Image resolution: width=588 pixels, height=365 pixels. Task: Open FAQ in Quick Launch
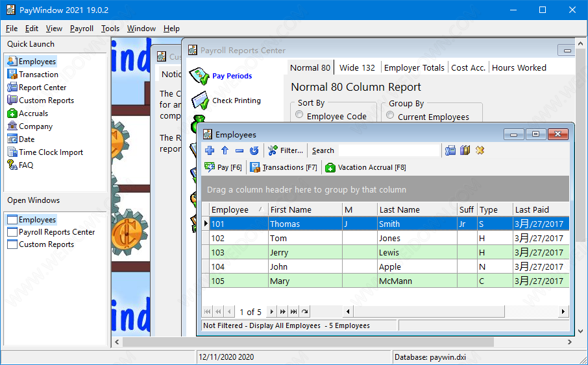[20, 165]
